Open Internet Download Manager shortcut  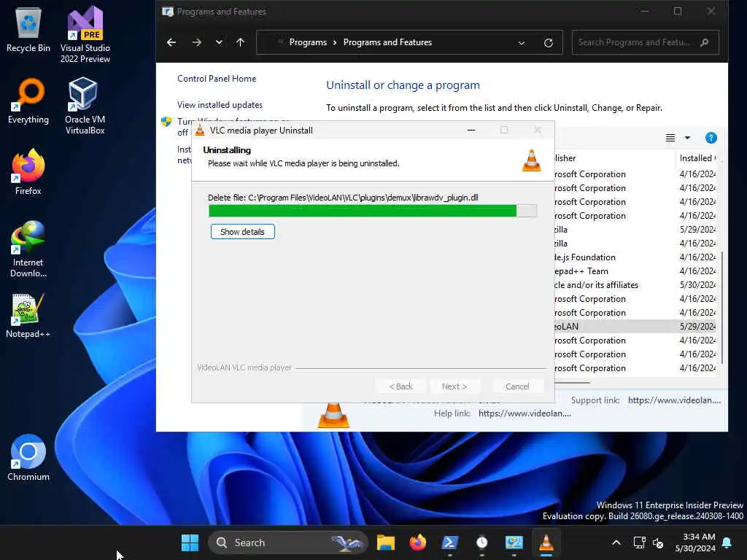pos(28,249)
